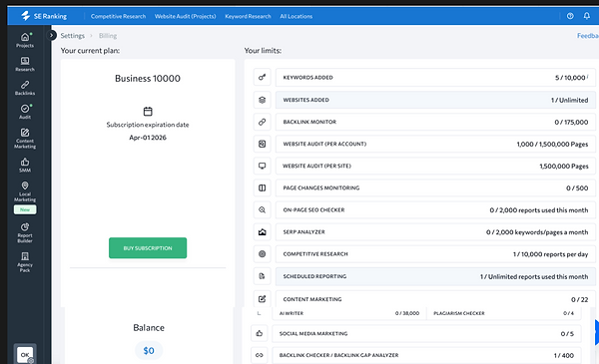Click the Buy Subscription button
The image size is (599, 364).
[x=148, y=248]
